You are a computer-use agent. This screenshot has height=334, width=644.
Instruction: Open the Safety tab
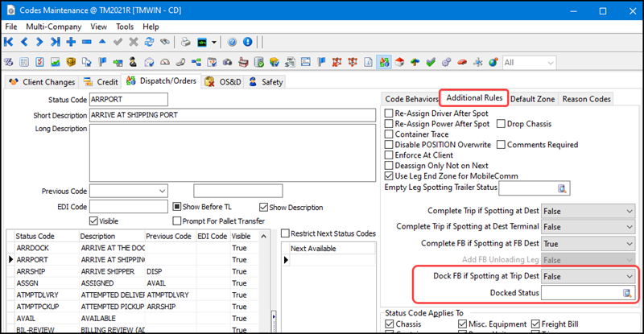coord(266,81)
